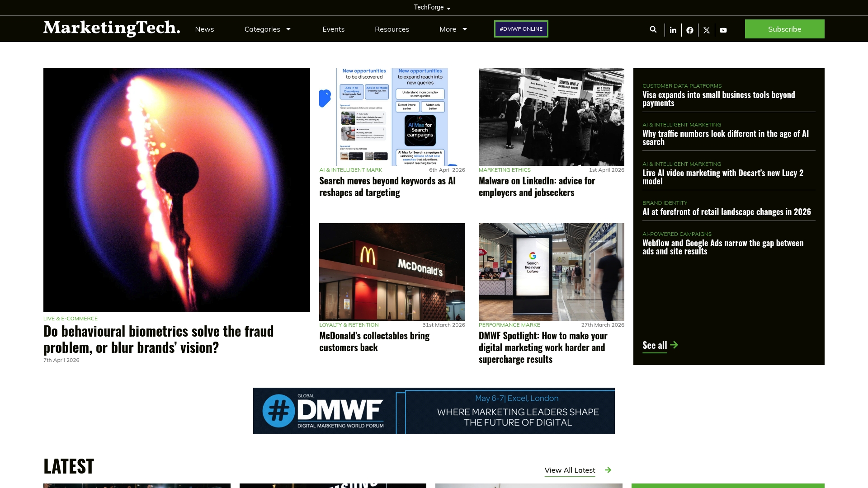This screenshot has width=868, height=488.
Task: Click the AI Max search campaigns thumbnail
Action: point(392,117)
